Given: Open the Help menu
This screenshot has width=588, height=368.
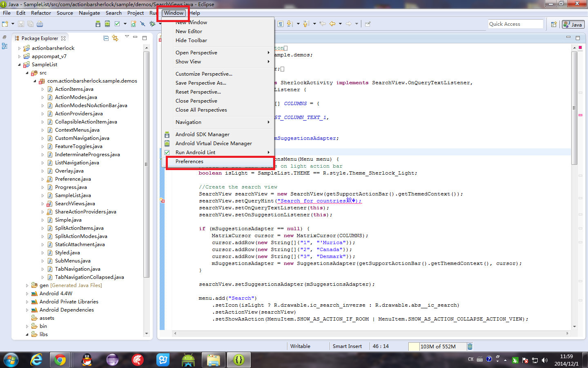Looking at the screenshot, I should pyautogui.click(x=195, y=13).
